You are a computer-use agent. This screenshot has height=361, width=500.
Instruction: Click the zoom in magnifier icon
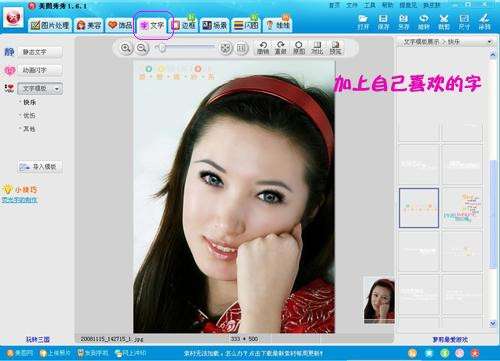tap(126, 48)
